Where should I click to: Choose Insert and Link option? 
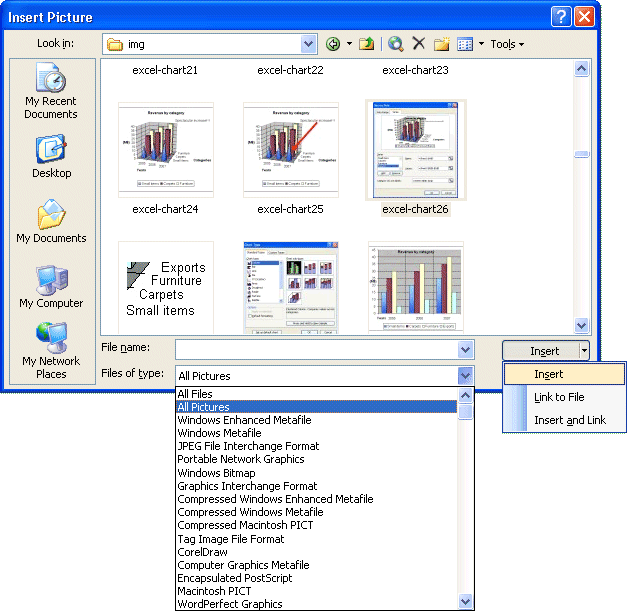[564, 420]
